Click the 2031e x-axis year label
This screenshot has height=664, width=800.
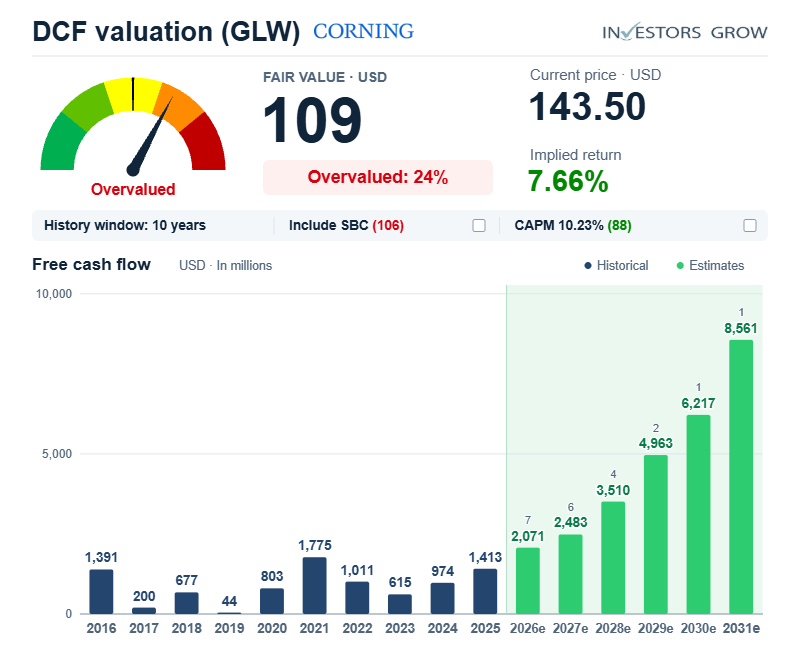point(741,628)
